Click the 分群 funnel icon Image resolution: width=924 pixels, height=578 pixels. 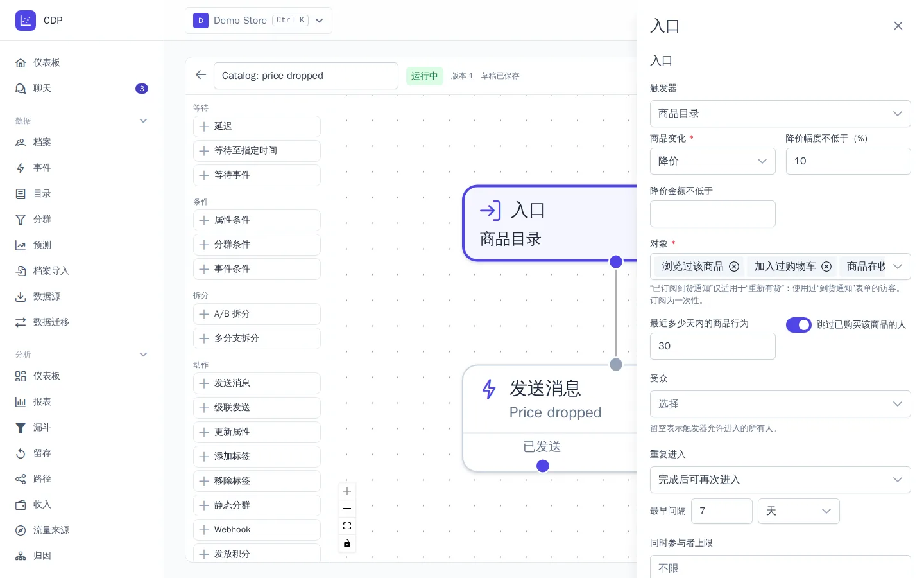(x=21, y=220)
